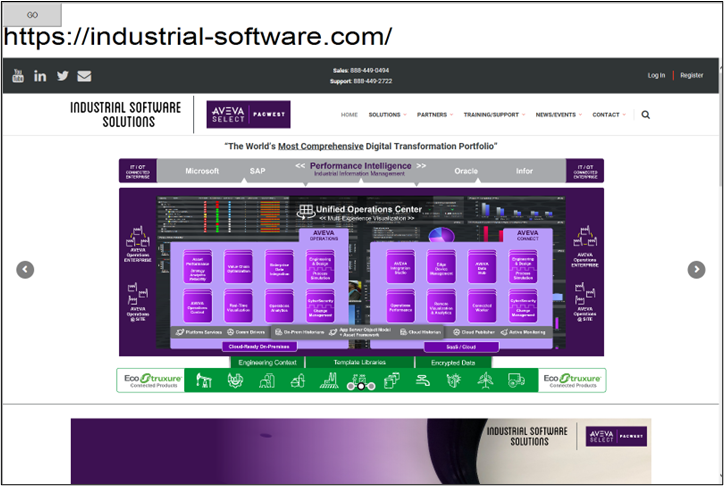Click the email envelope icon
Viewport: 724px width, 486px height.
(84, 76)
